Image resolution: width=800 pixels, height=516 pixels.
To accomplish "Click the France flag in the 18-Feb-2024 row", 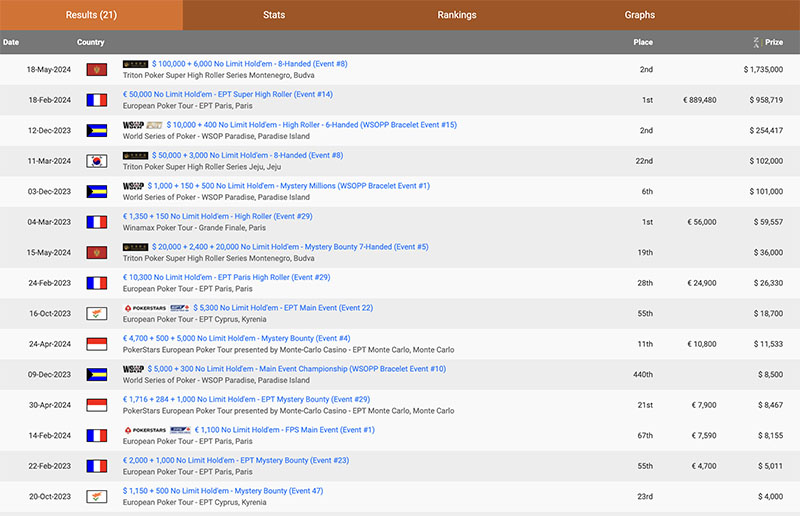I will pos(95,100).
